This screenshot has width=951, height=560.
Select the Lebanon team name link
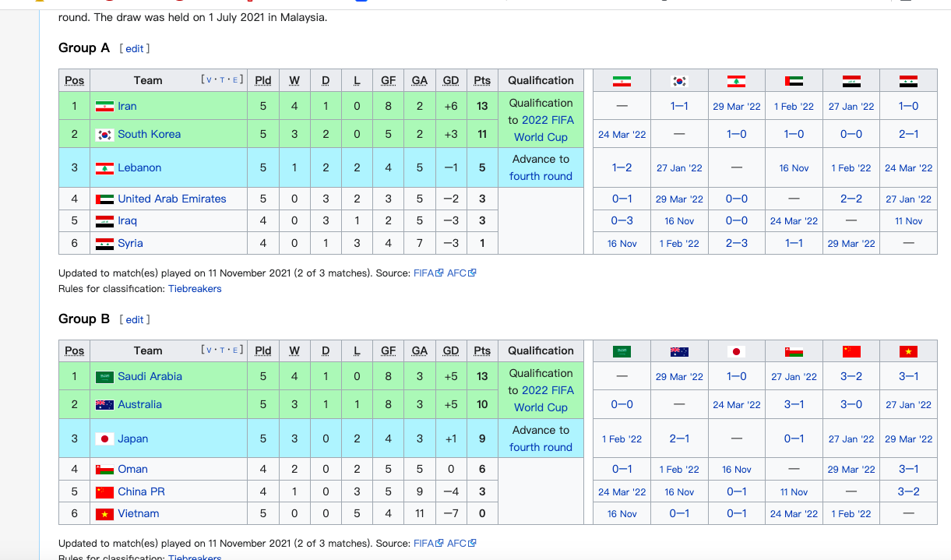coord(140,167)
